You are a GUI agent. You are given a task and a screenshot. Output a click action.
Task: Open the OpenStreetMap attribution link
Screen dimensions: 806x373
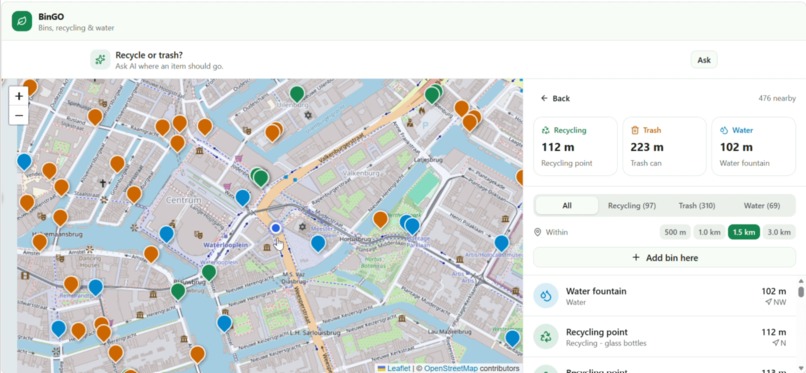click(451, 368)
